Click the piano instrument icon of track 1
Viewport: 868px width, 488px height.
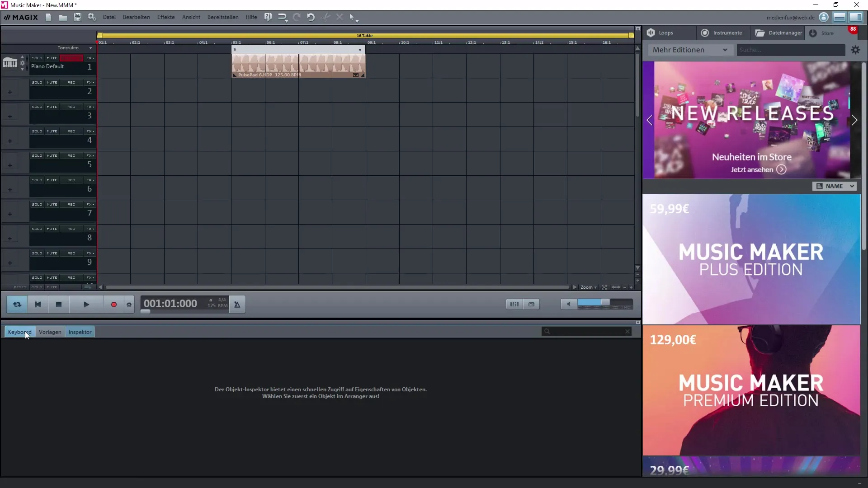(9, 63)
